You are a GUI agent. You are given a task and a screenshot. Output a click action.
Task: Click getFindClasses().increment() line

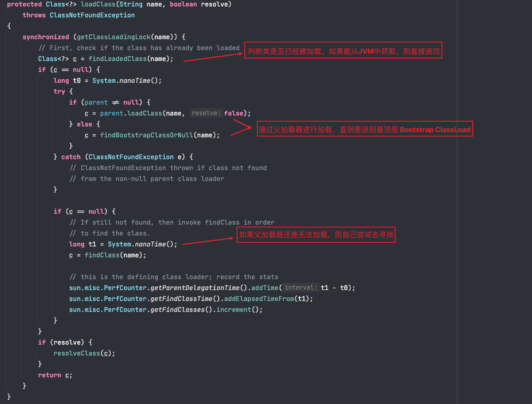tap(166, 310)
